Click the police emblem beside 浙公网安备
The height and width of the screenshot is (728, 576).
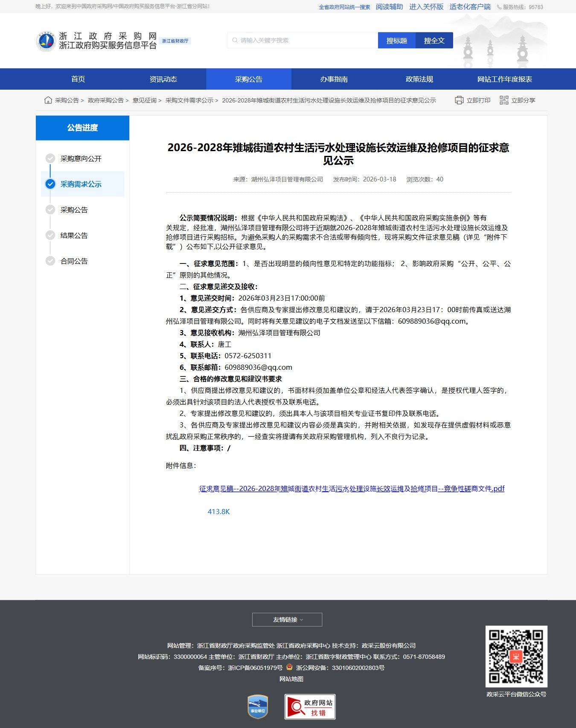click(x=289, y=667)
